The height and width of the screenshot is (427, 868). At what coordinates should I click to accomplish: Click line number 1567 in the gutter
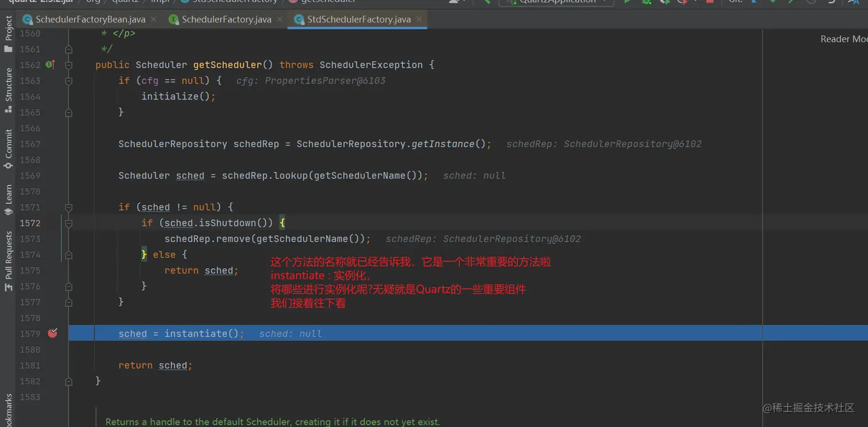point(30,144)
